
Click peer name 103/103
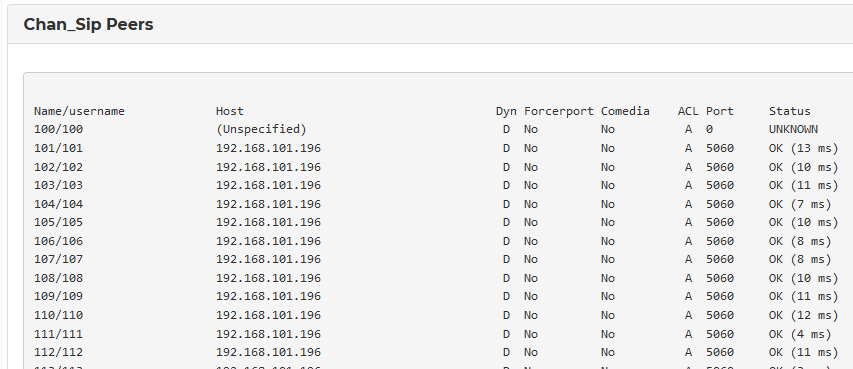tap(58, 185)
